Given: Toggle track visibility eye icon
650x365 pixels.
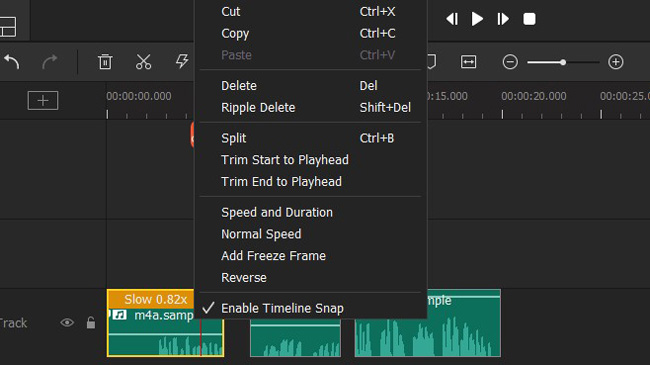Looking at the screenshot, I should coord(67,323).
